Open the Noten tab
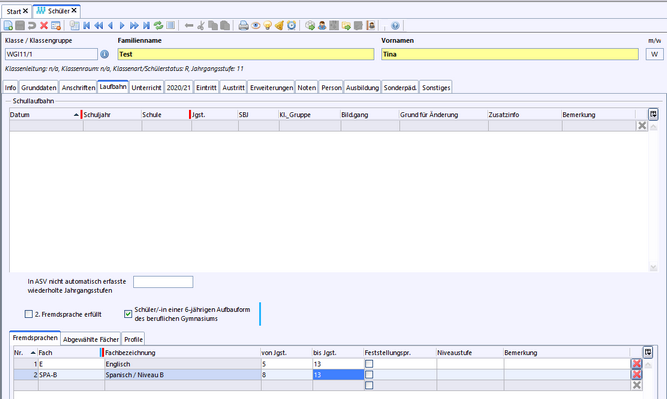Viewport: 667px width, 399px height. point(307,88)
